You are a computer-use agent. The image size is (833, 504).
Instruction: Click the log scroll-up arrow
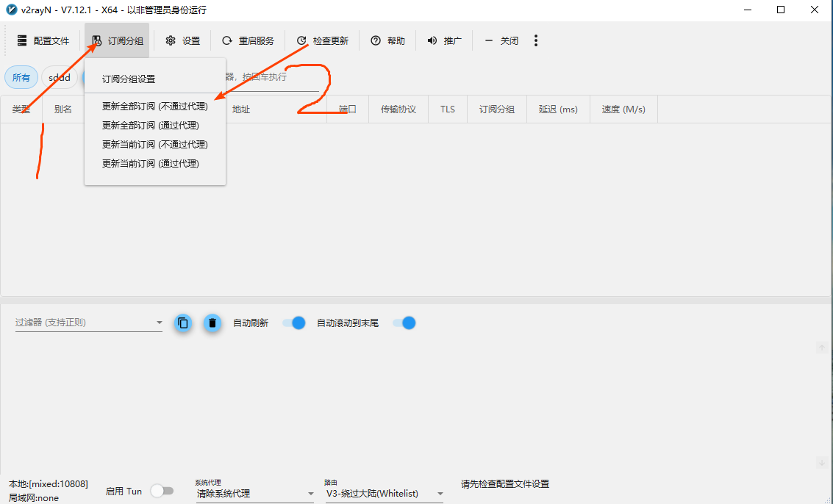tap(822, 348)
